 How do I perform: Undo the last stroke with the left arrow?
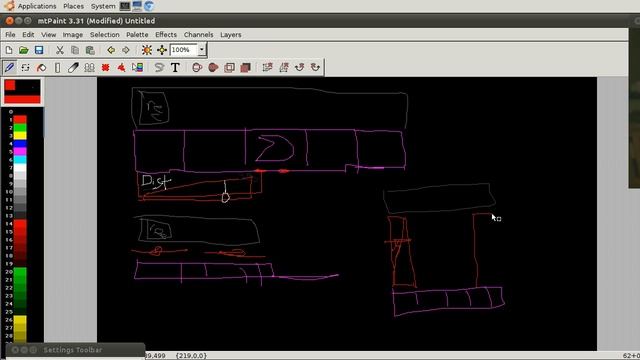click(111, 50)
